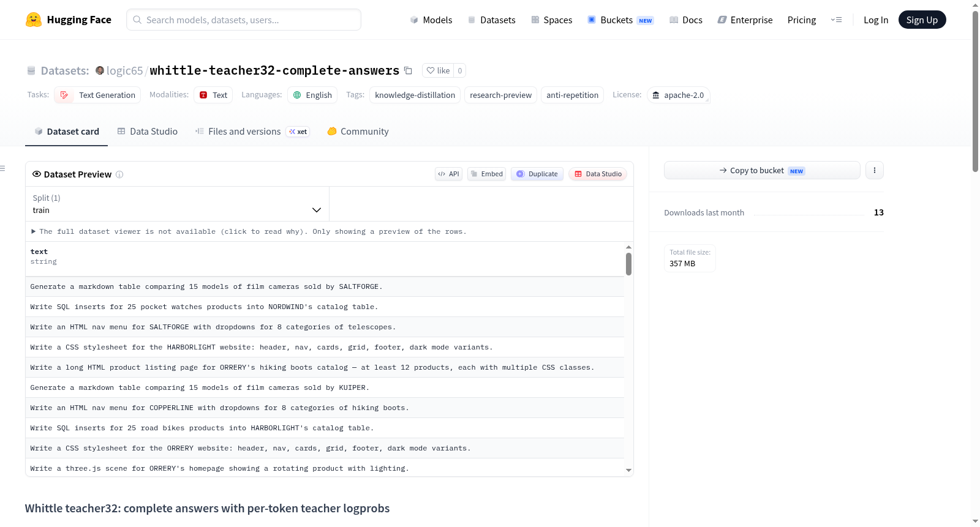This screenshot has height=527, width=980.
Task: Switch to the Data Studio tab
Action: 148,131
